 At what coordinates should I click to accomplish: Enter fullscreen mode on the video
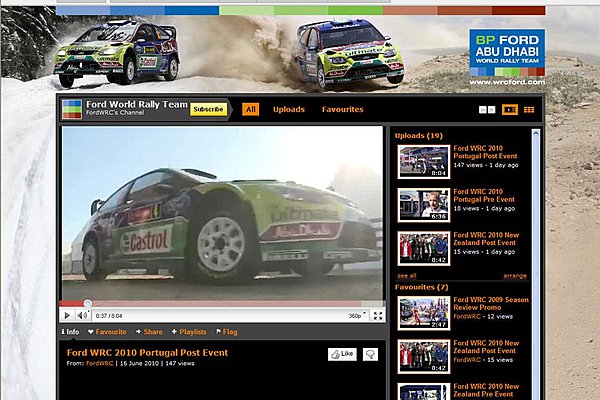click(x=377, y=315)
